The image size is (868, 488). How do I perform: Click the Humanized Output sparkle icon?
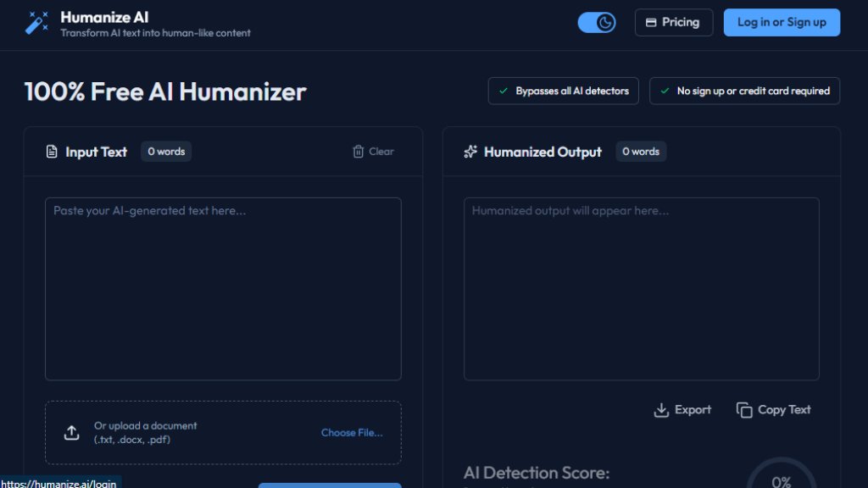[470, 152]
